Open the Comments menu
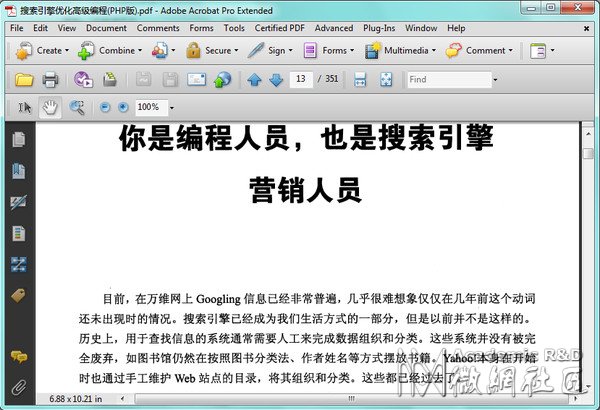The width and height of the screenshot is (600, 410). click(x=158, y=28)
